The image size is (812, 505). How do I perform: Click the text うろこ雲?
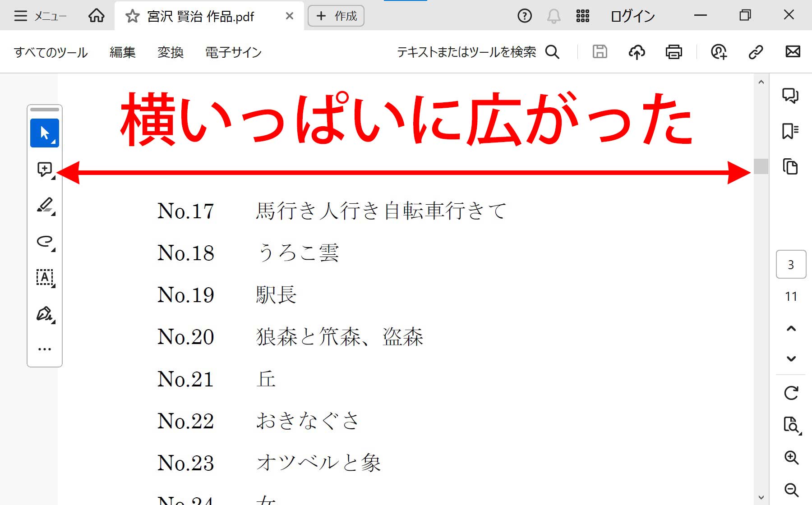click(x=297, y=252)
